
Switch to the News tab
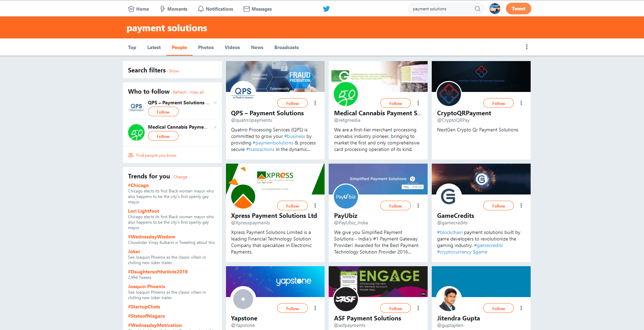257,47
